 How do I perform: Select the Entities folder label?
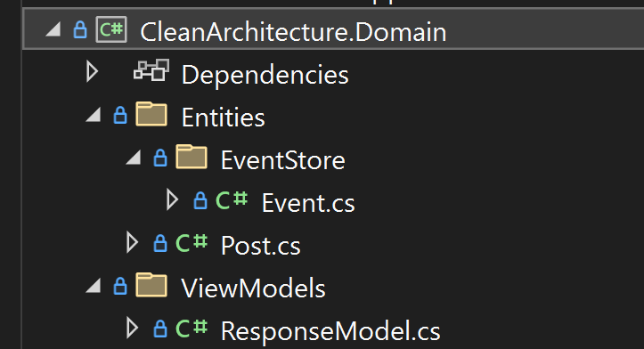tap(223, 118)
